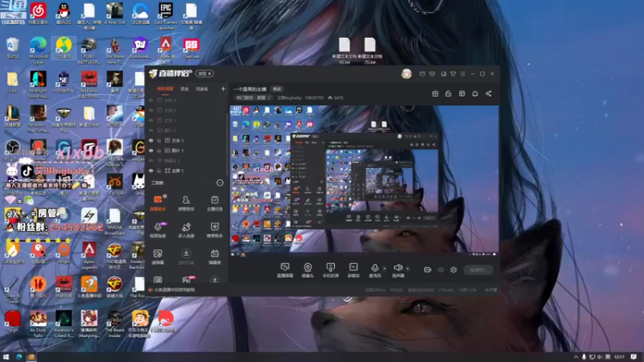Click the shop icon left of header padlock
The image size is (644, 362).
click(436, 93)
